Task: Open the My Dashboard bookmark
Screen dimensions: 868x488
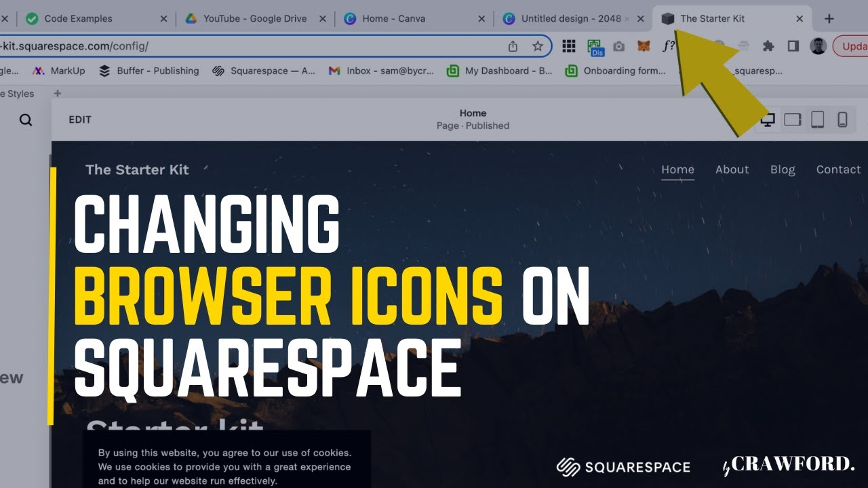Action: tap(500, 70)
